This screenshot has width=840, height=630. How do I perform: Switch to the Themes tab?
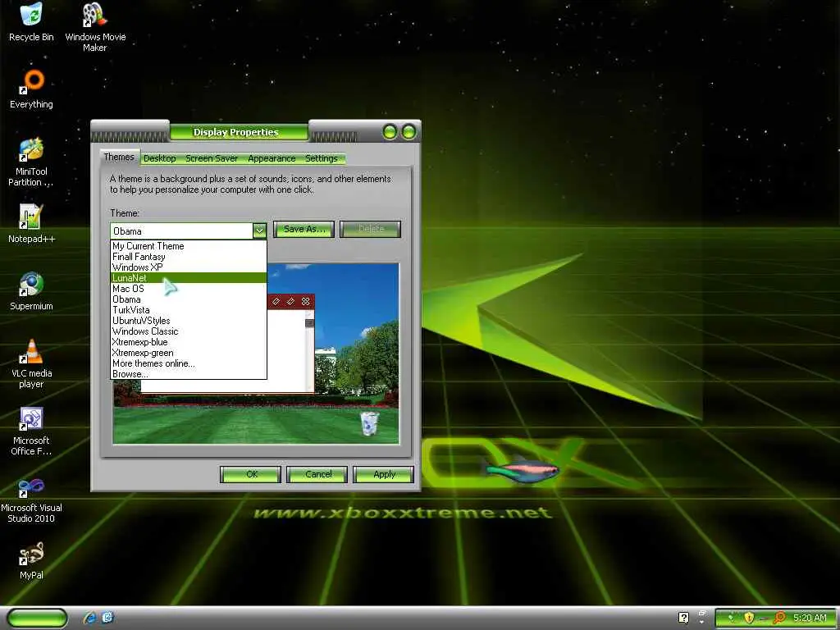pos(119,157)
